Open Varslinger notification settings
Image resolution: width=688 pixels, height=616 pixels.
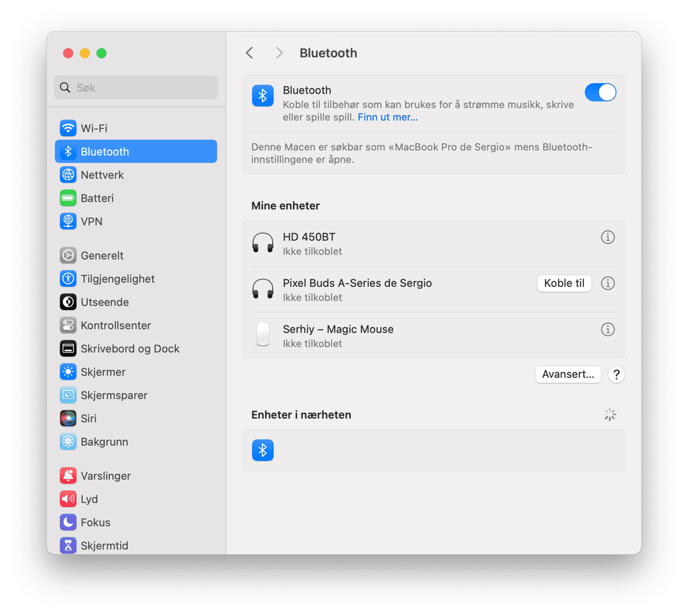pos(105,476)
